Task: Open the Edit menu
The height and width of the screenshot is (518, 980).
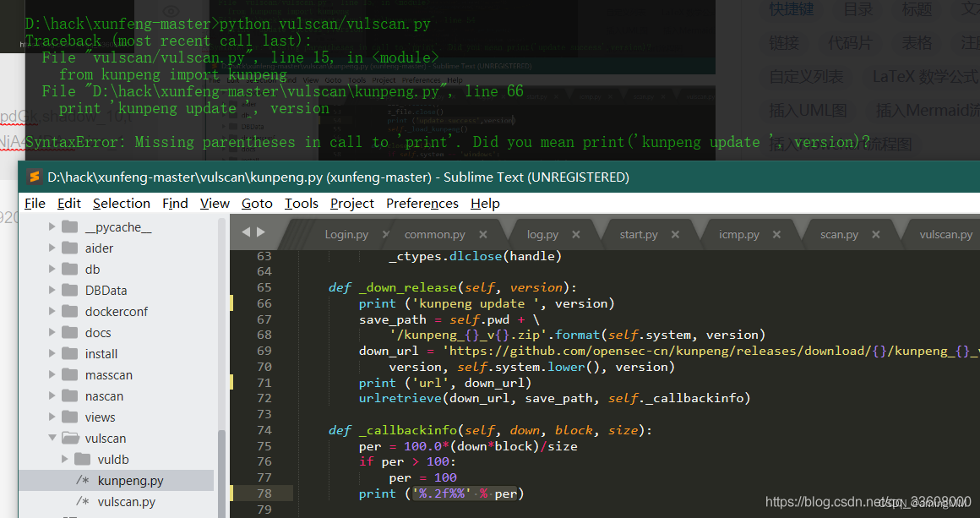Action: pos(68,204)
